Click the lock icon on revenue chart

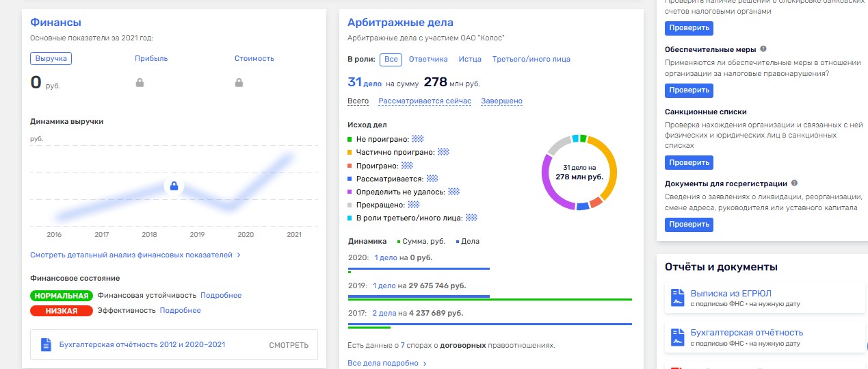pyautogui.click(x=174, y=186)
